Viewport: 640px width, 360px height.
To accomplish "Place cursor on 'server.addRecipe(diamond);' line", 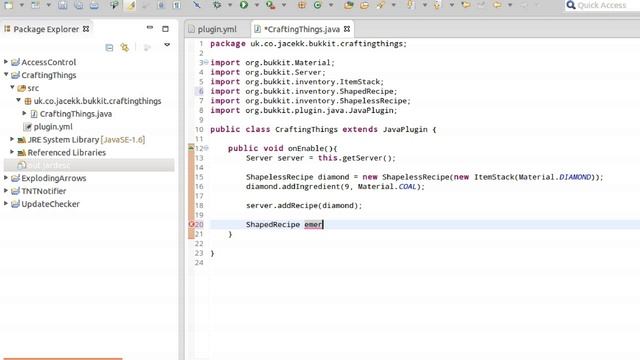I will click(304, 205).
